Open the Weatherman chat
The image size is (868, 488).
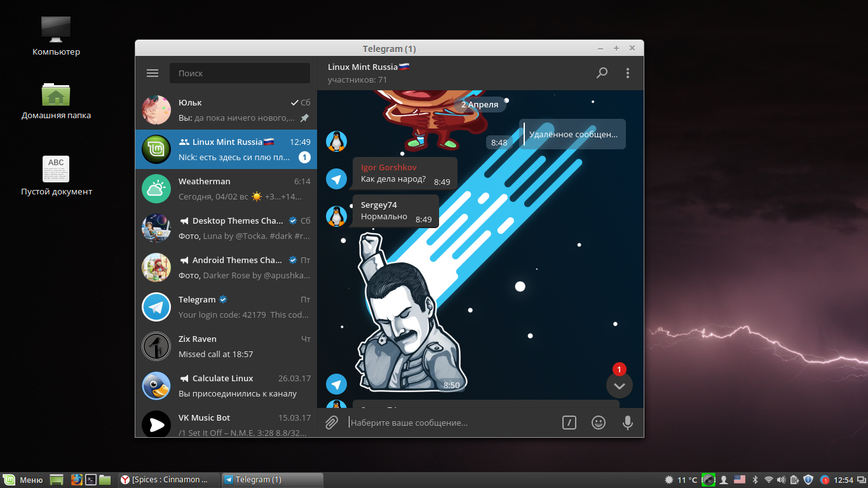tap(226, 189)
